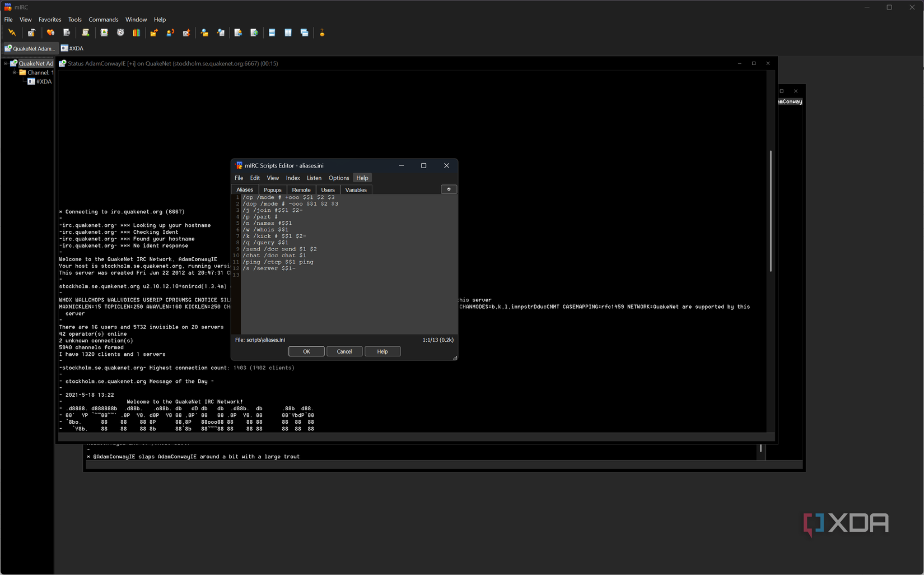
Task: Open the Commands menu
Action: tap(103, 19)
